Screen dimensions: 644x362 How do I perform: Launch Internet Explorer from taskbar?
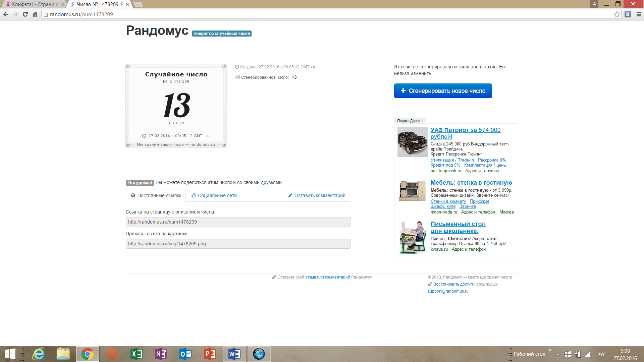[x=39, y=354]
